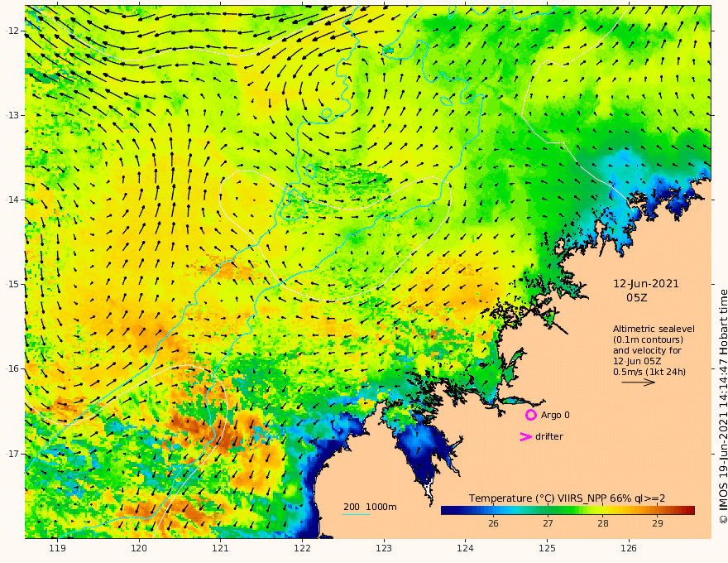The height and width of the screenshot is (563, 728).
Task: Click the IMOS copyright timestamp text
Action: pos(723,407)
